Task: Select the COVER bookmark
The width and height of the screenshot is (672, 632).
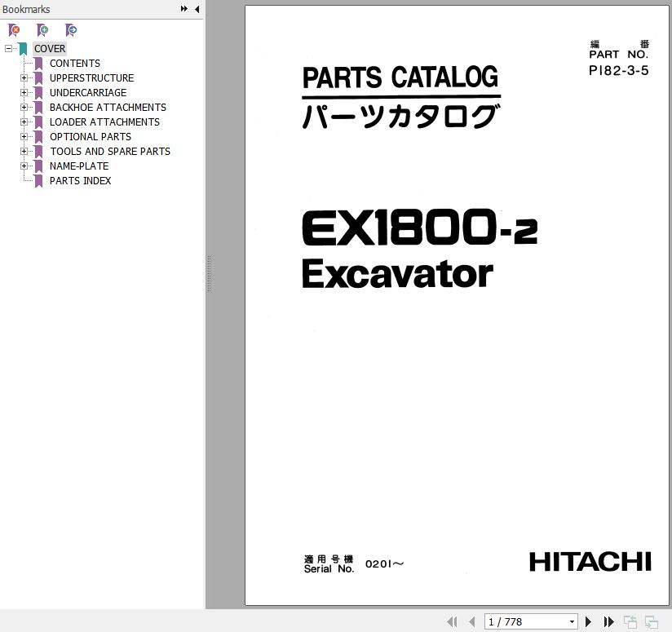Action: [x=50, y=48]
